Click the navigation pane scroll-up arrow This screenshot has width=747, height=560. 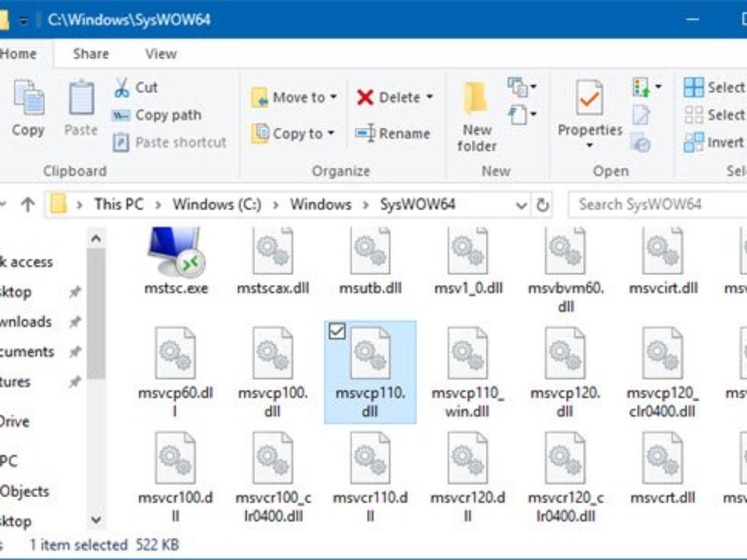click(96, 238)
